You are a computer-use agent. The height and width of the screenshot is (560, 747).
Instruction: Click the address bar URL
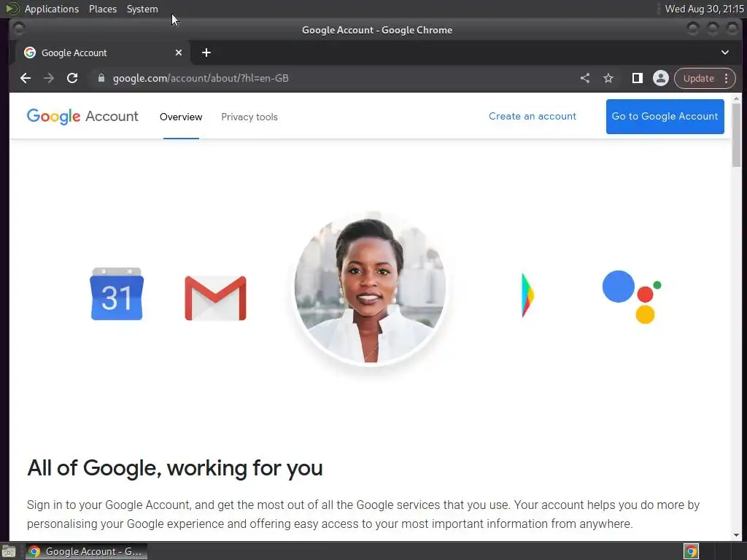pyautogui.click(x=201, y=78)
